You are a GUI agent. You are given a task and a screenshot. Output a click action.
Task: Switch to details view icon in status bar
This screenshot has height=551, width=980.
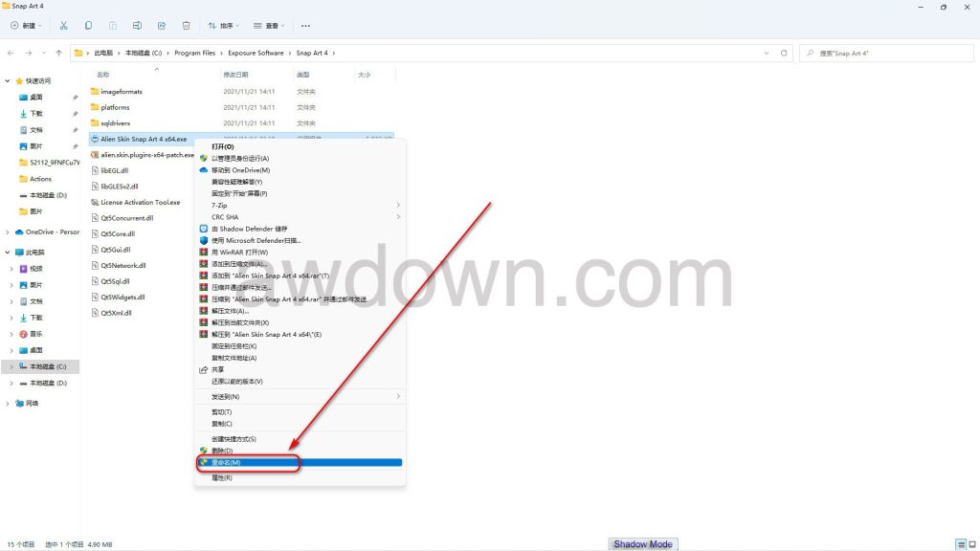pos(960,544)
